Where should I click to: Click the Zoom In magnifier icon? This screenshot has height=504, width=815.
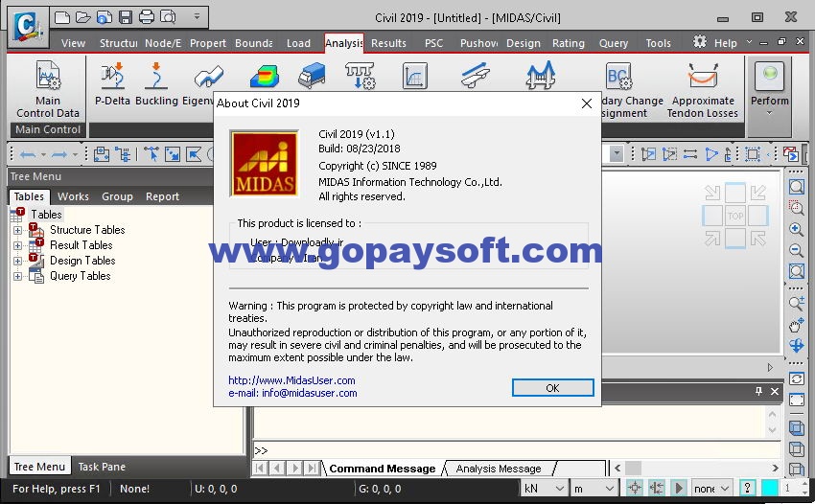pos(796,229)
